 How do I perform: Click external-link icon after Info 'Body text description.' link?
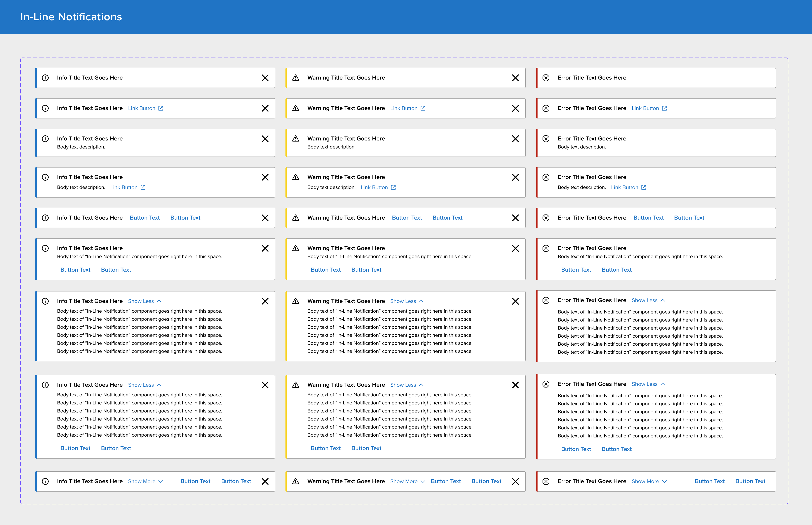143,187
